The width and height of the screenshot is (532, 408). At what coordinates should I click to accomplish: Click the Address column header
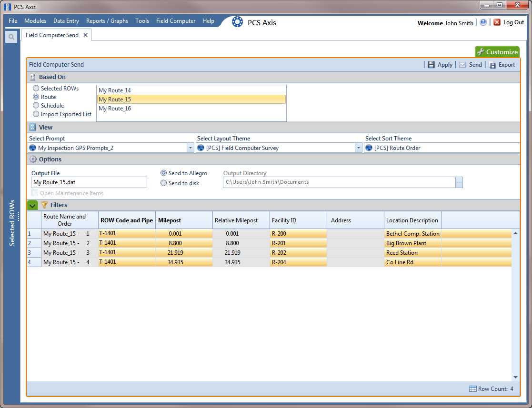356,220
